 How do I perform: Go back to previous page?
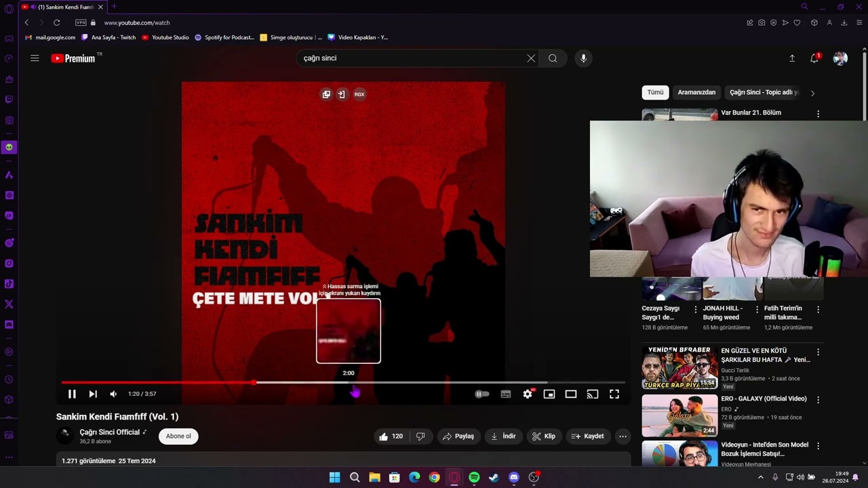(26, 22)
